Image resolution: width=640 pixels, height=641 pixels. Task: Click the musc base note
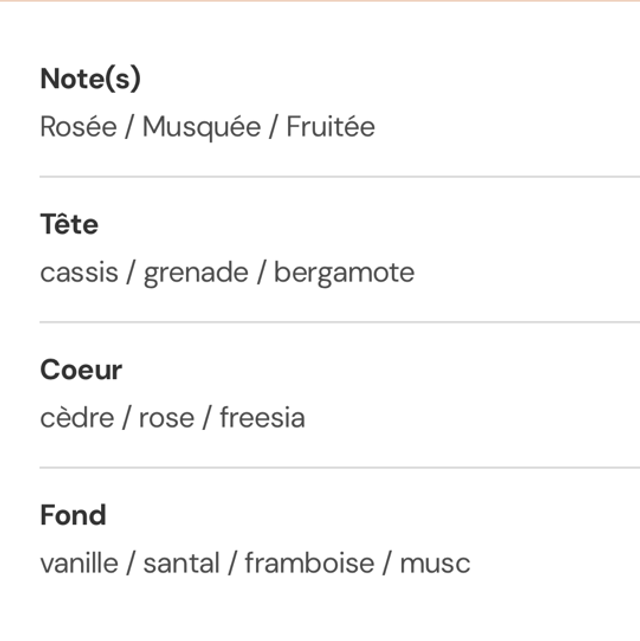(x=435, y=563)
